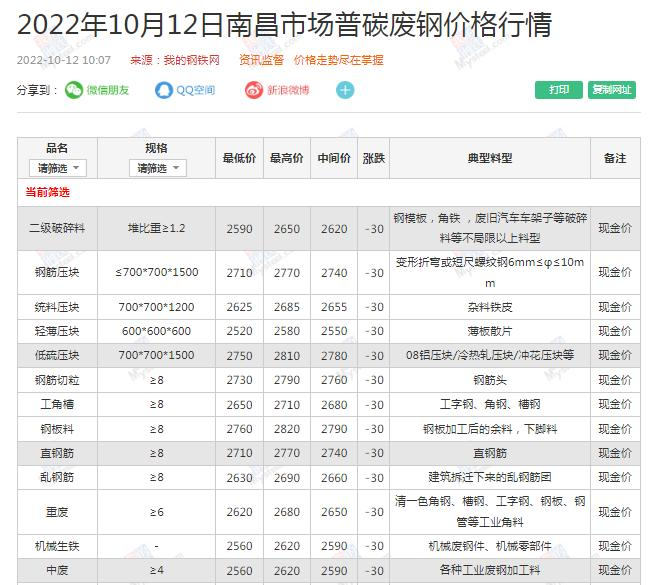Click the 最低价 column header
This screenshot has width=661, height=585.
[240, 158]
